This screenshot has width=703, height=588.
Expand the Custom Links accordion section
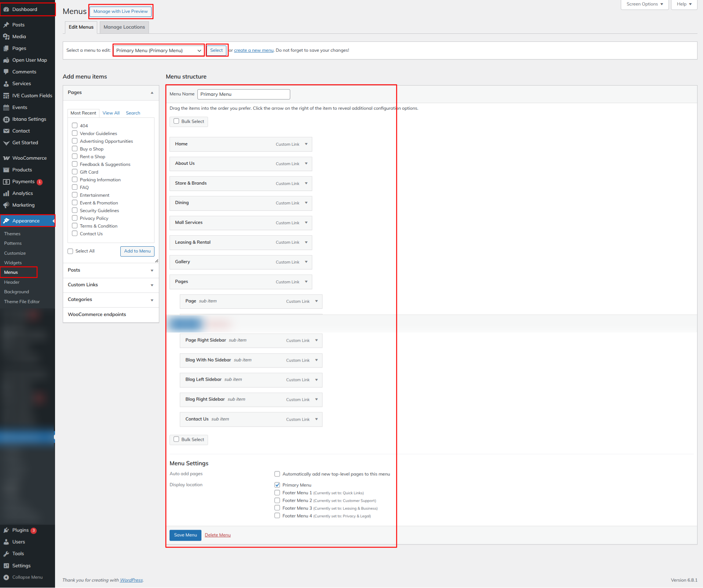(x=111, y=285)
